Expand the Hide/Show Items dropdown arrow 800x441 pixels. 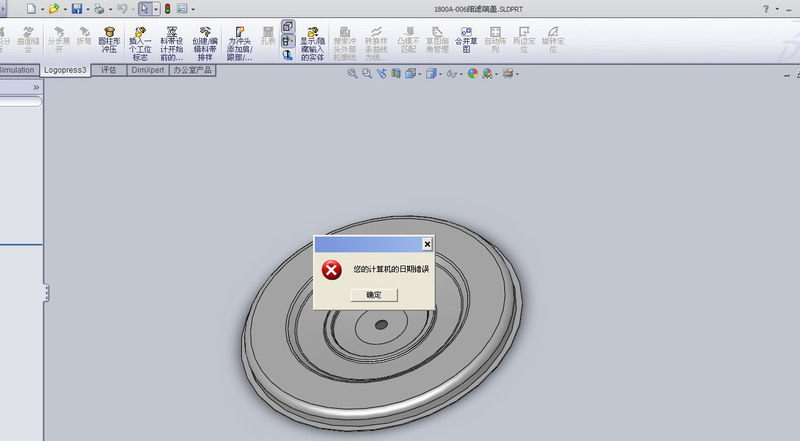461,74
